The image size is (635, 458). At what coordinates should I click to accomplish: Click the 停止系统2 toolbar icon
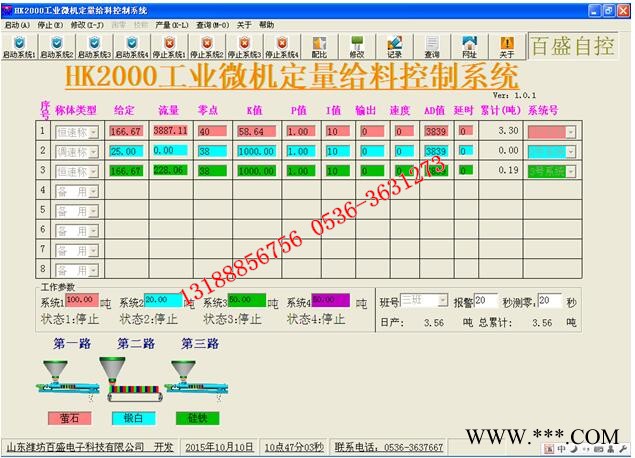pos(207,47)
